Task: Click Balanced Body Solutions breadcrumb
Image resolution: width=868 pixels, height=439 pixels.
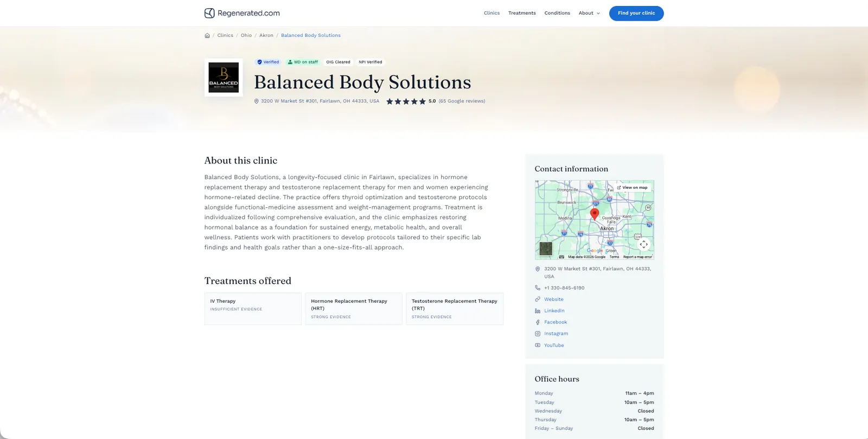Action: click(311, 35)
